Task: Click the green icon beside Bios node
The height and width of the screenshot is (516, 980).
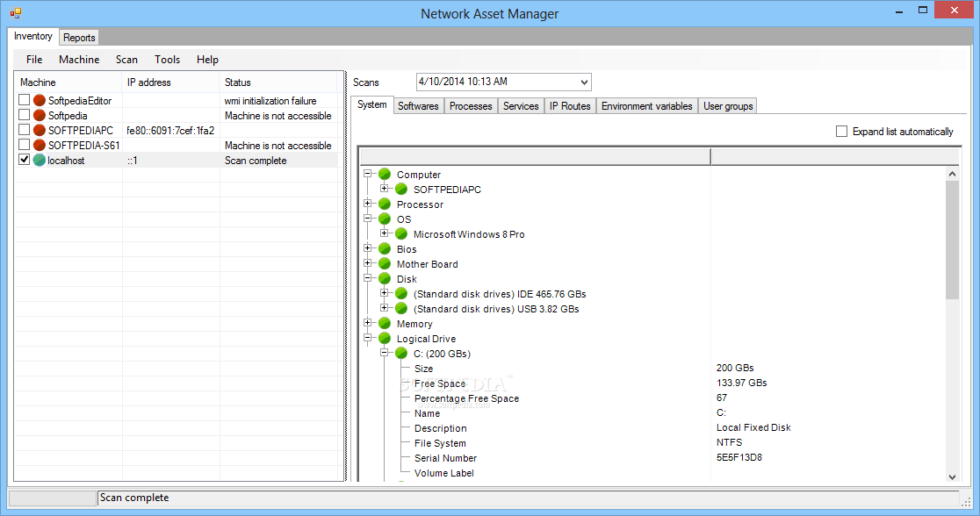Action: 385,248
